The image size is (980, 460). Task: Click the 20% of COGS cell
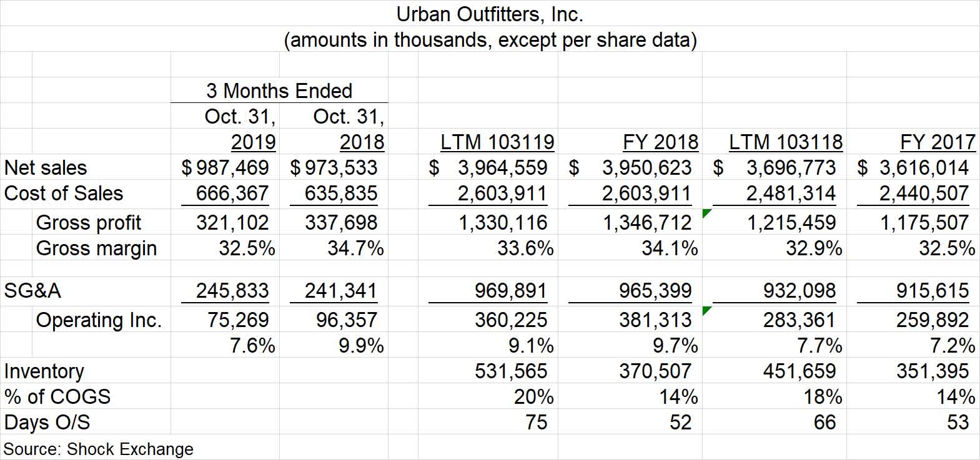(534, 397)
